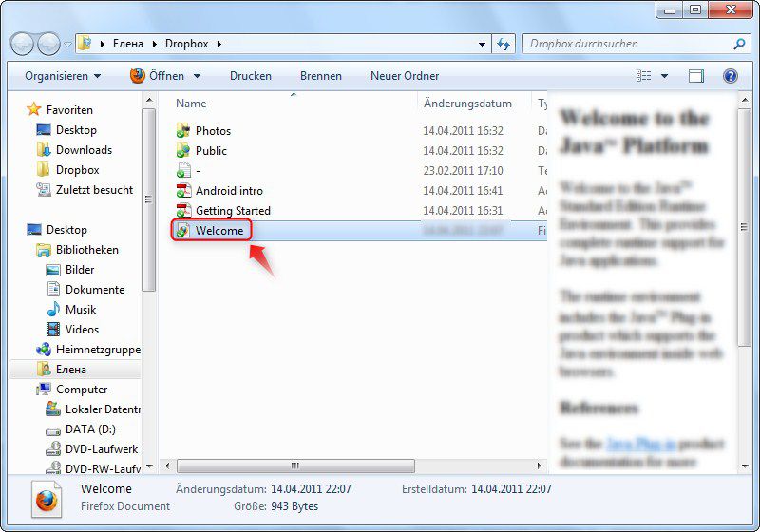The height and width of the screenshot is (532, 760).
Task: Click the Getting Started PDF icon
Action: pyautogui.click(x=183, y=210)
